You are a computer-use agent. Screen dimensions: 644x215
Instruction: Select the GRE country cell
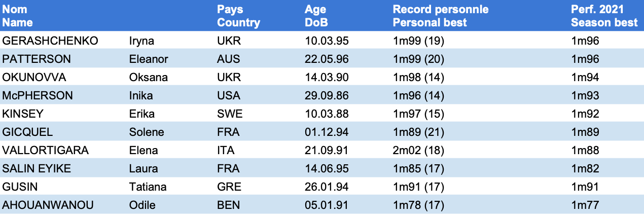tap(229, 187)
